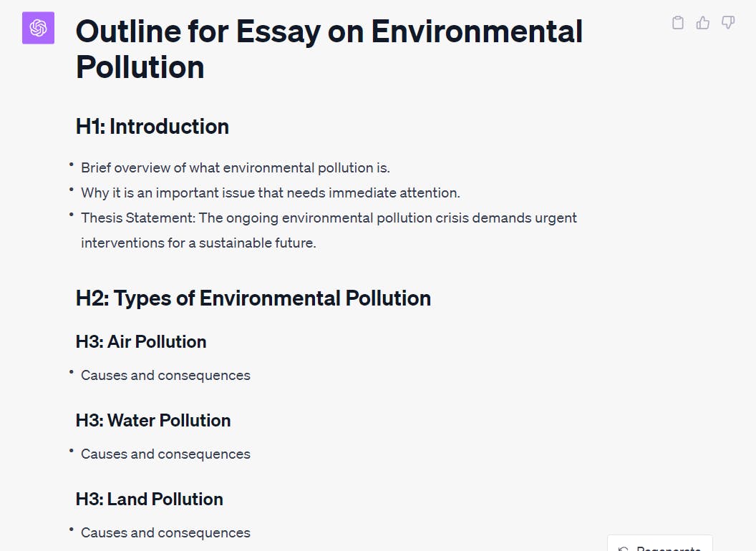Click the essay outline main title
Screen dimensions: 756x551
(x=329, y=49)
